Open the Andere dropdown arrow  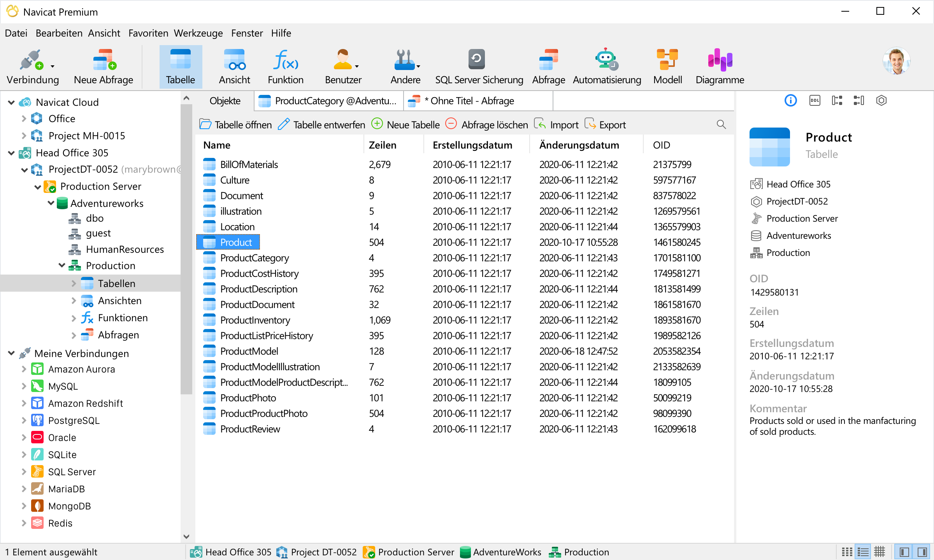point(418,66)
